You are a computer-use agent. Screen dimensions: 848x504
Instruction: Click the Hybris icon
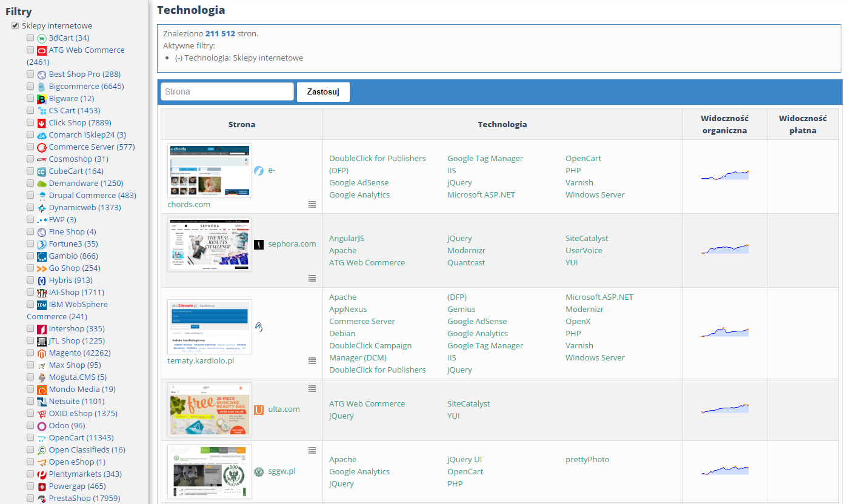click(x=42, y=280)
